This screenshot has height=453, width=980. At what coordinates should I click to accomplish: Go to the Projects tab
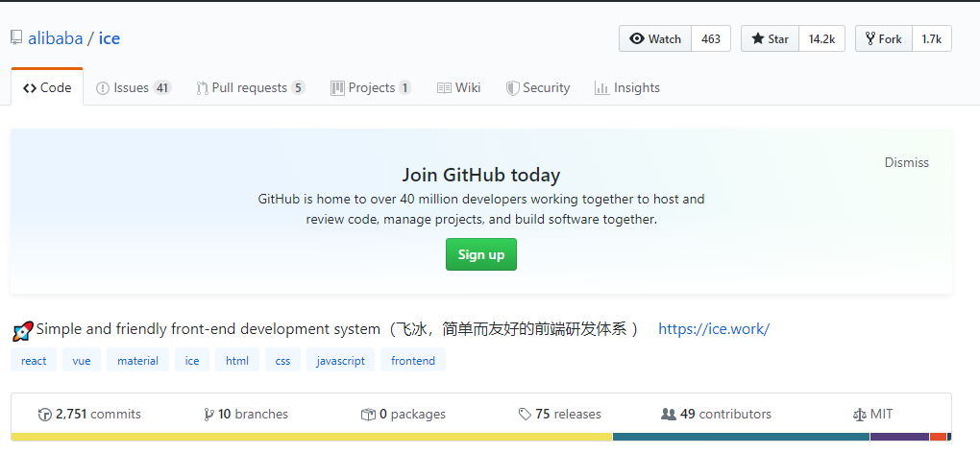371,88
